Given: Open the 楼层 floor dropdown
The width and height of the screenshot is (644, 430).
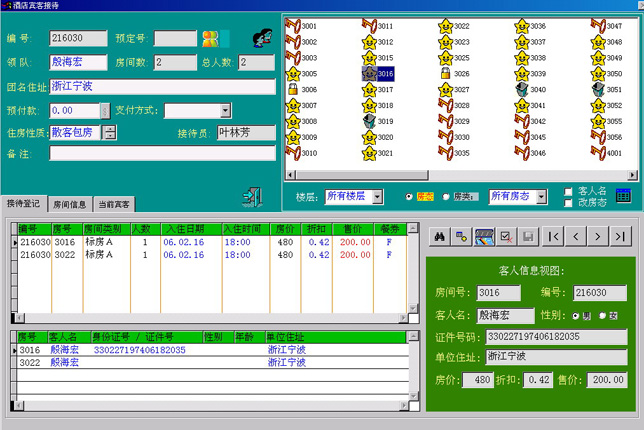Looking at the screenshot, I should (x=376, y=197).
